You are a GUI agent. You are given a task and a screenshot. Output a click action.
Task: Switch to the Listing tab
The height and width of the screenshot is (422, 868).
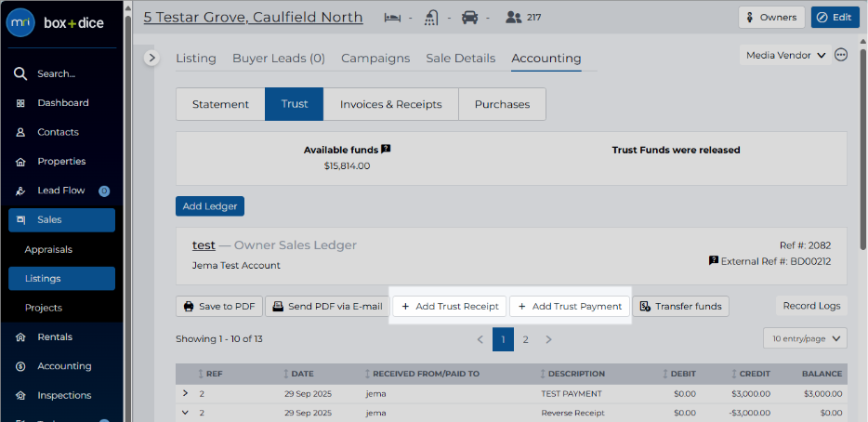[x=196, y=59]
